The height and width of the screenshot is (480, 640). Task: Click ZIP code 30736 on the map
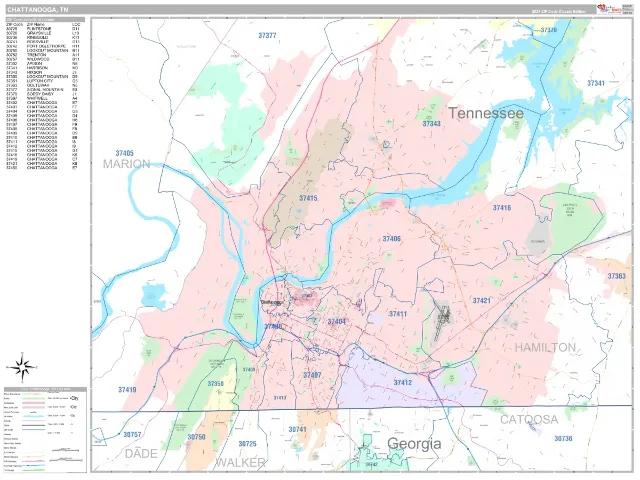563,438
